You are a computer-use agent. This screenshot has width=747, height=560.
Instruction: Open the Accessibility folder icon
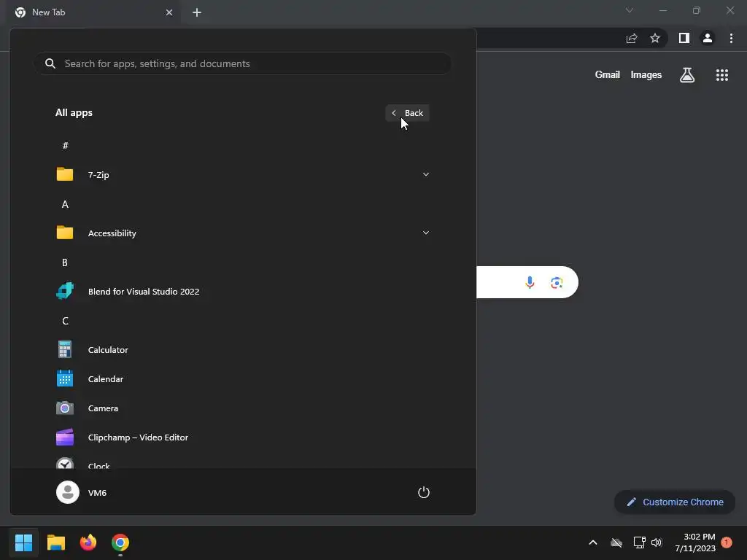point(65,233)
